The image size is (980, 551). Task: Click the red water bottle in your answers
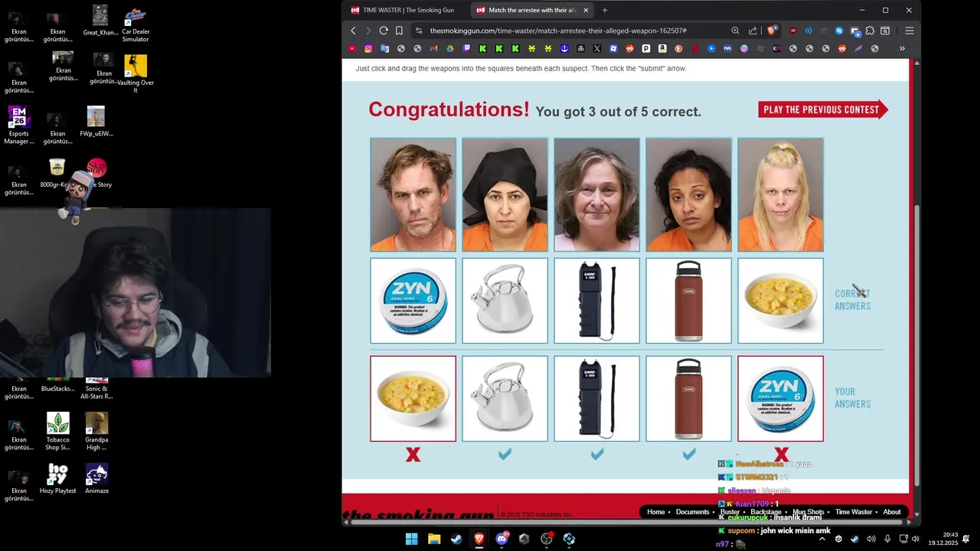pos(688,399)
